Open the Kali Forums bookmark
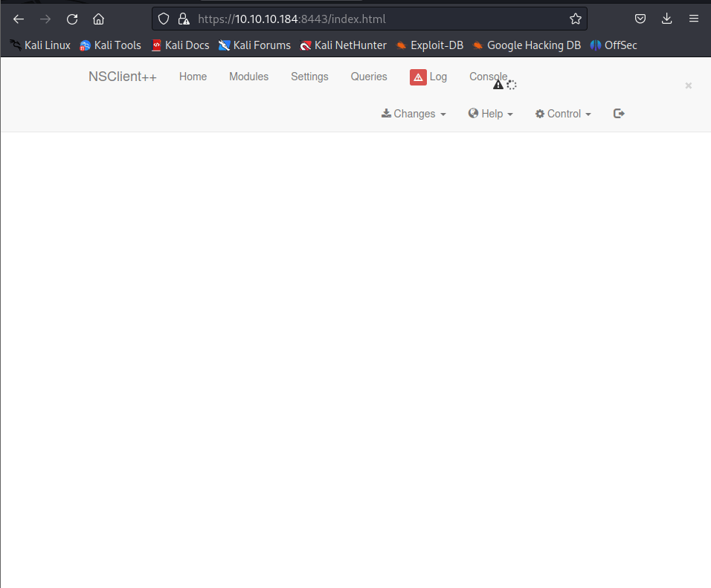The image size is (711, 588). (x=254, y=45)
